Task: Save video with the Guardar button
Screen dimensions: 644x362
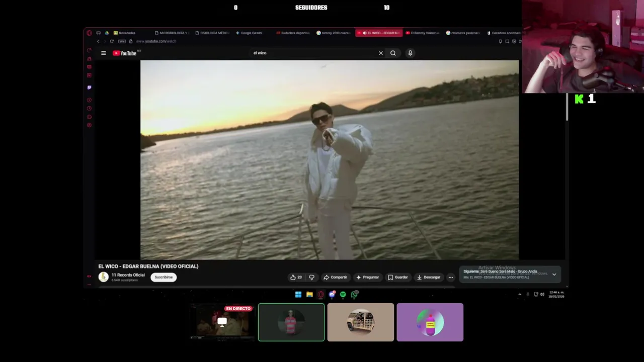Action: pos(397,277)
